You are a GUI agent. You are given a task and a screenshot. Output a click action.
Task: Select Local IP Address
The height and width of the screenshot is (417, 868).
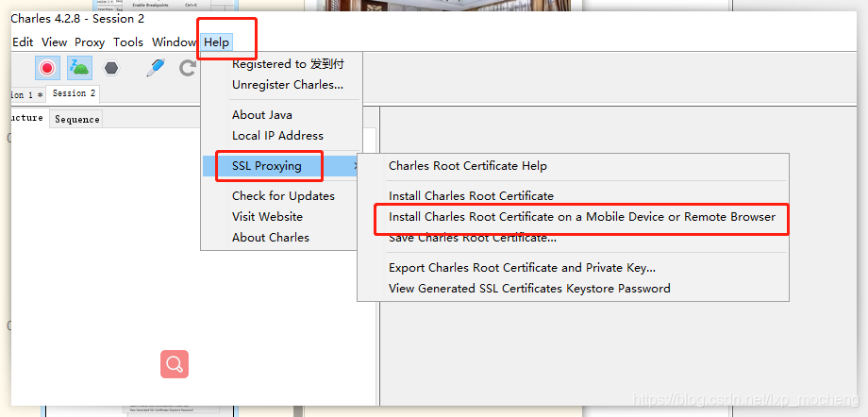tap(282, 136)
